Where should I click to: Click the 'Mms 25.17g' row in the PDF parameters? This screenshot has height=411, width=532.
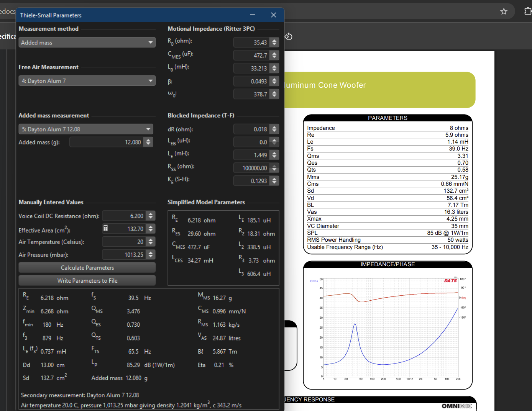tap(388, 177)
